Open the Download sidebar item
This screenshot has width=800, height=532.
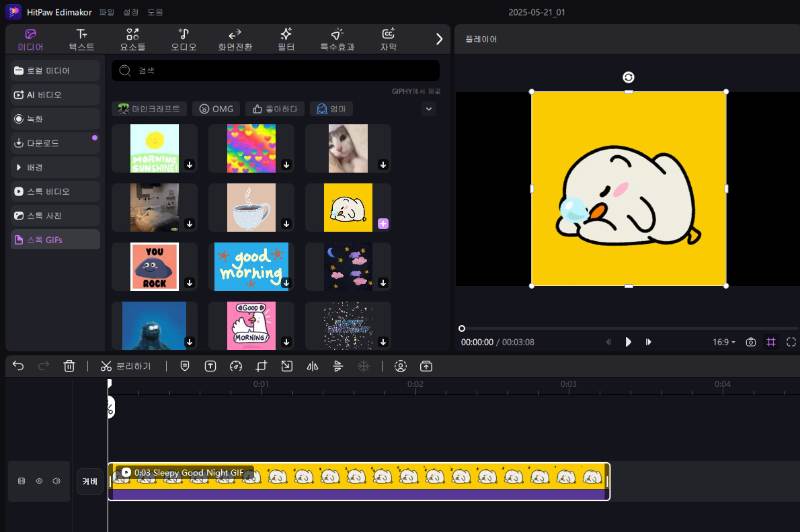point(55,143)
